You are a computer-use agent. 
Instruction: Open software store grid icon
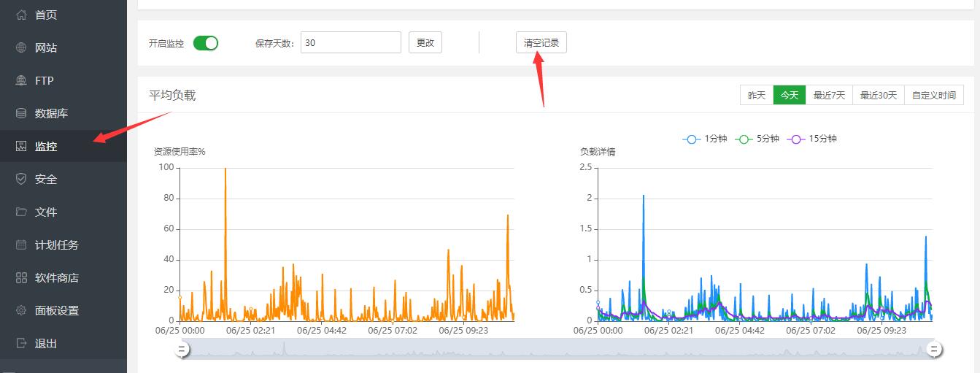click(21, 277)
